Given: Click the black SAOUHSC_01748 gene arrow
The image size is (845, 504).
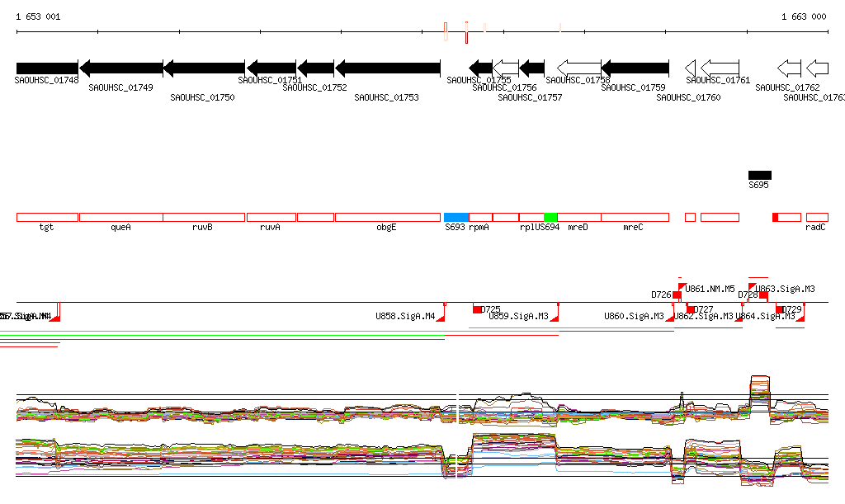Looking at the screenshot, I should [x=47, y=68].
